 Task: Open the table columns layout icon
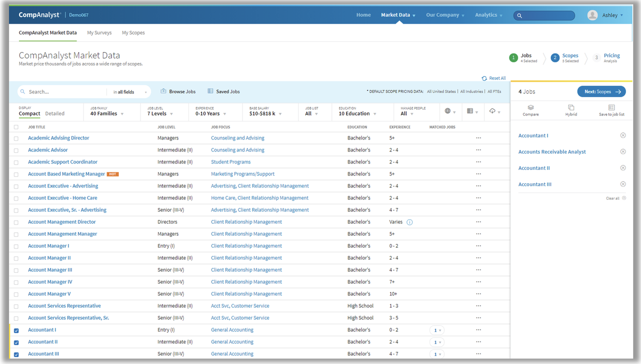click(x=470, y=111)
